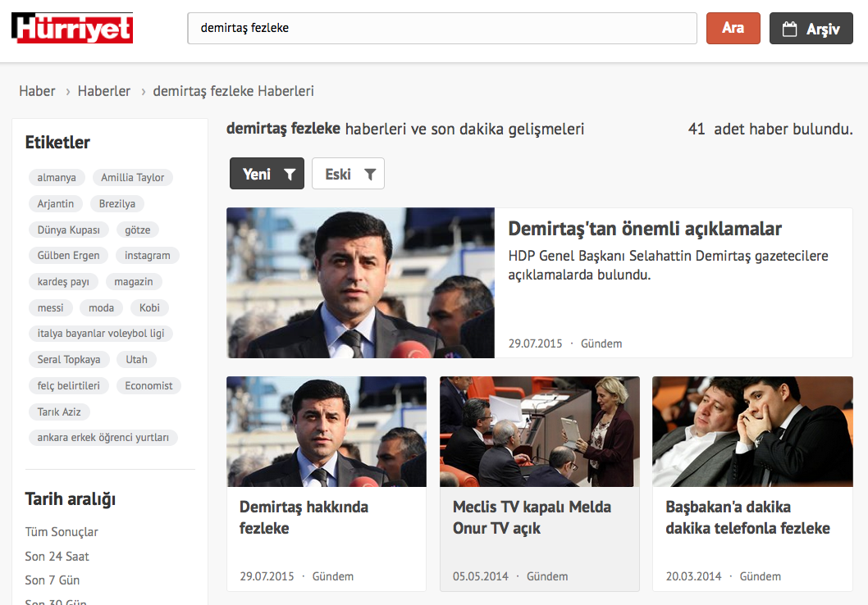The width and height of the screenshot is (868, 605).
Task: Filter by Son 7 Gün
Action: tap(53, 580)
